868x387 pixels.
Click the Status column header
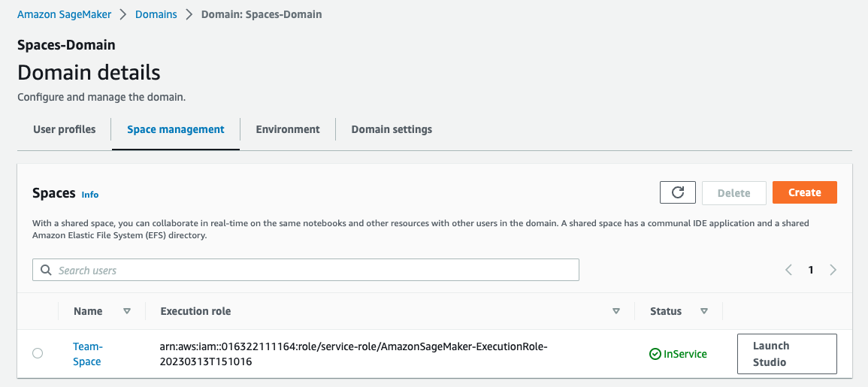pyautogui.click(x=666, y=311)
